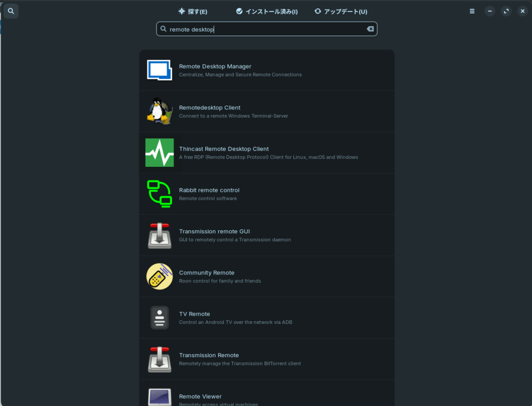
Task: Click the Remotedesktop Client penguin icon
Action: (x=159, y=111)
